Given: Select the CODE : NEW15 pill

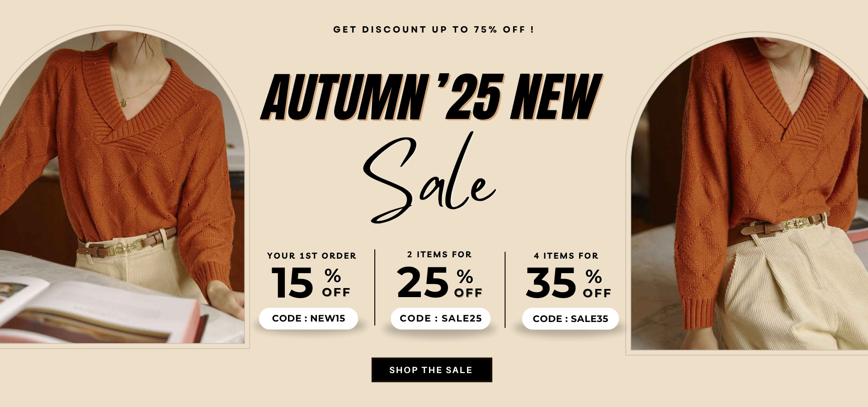Looking at the screenshot, I should click(x=308, y=318).
